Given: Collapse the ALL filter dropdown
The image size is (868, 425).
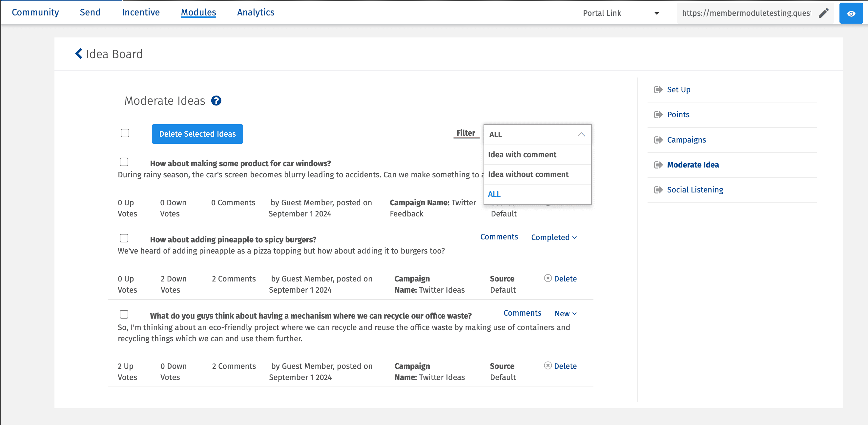Looking at the screenshot, I should click(x=581, y=135).
